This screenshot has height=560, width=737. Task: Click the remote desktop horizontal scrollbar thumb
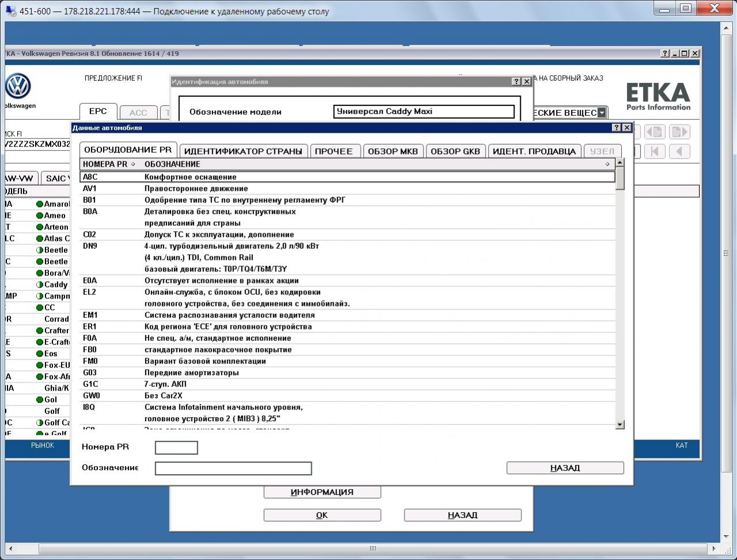pyautogui.click(x=373, y=548)
